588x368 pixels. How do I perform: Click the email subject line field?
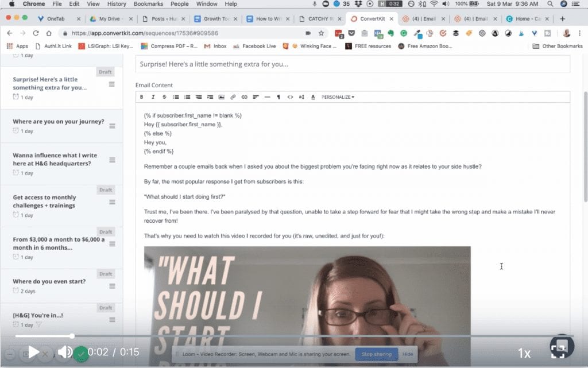click(x=353, y=64)
